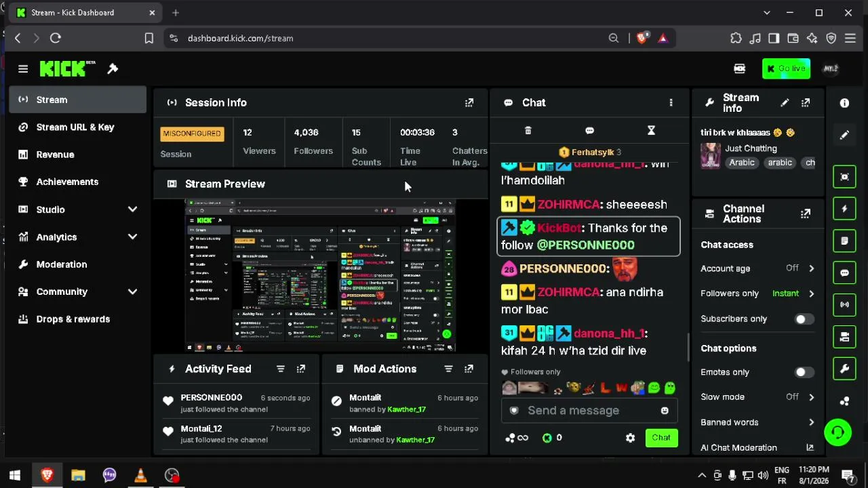Open AI Chat Moderation link
868x488 pixels.
point(757,447)
